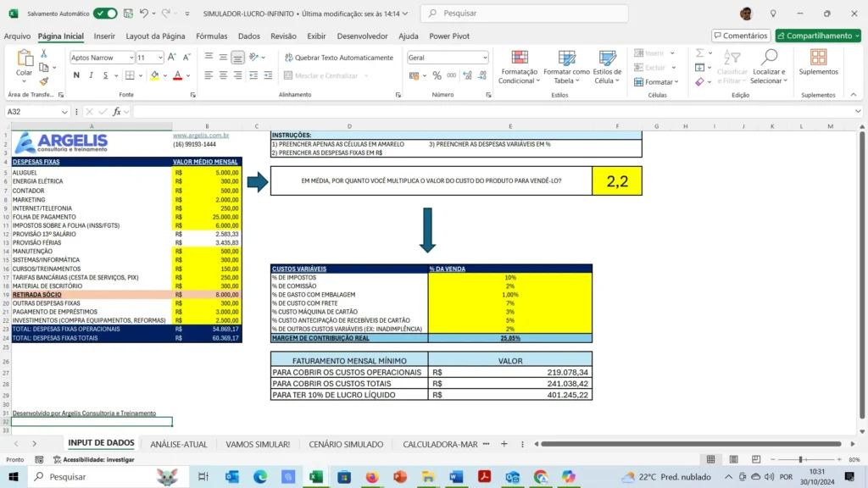Open the Formatar cells dropdown
The image size is (868, 488).
pos(656,82)
